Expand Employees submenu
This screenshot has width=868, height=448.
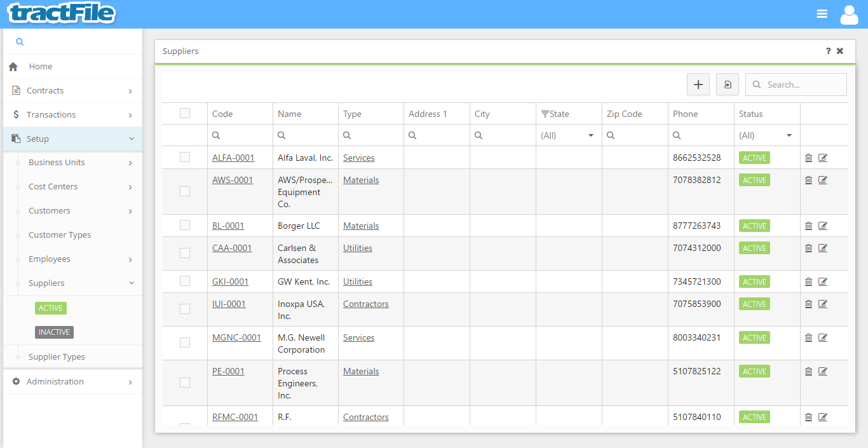tap(72, 259)
